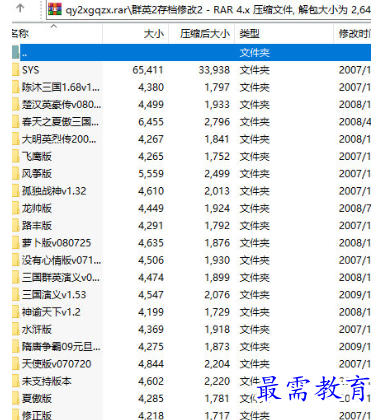Select the SYS folder name
Viewport: 378px width, 420px height.
(x=31, y=70)
